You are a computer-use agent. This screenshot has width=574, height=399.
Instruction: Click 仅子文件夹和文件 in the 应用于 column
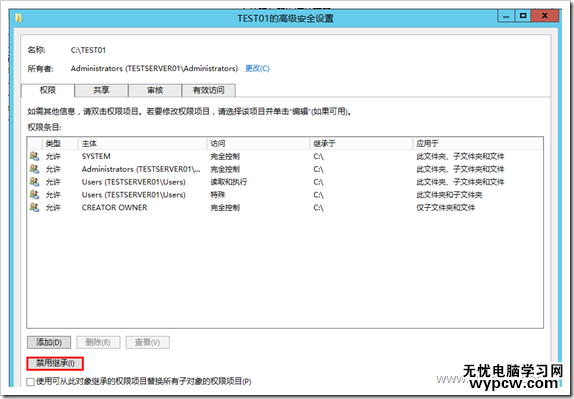[x=446, y=208]
